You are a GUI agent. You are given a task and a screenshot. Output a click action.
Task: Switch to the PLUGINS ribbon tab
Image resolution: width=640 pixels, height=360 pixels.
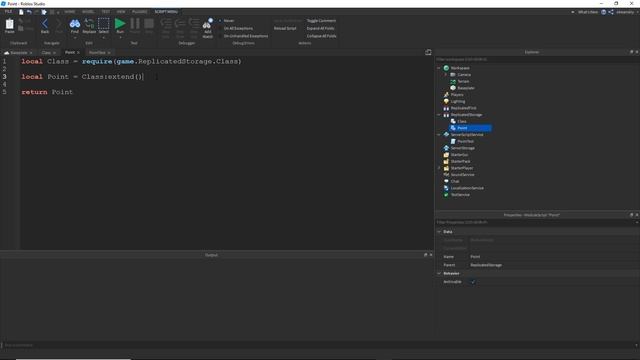coord(139,12)
